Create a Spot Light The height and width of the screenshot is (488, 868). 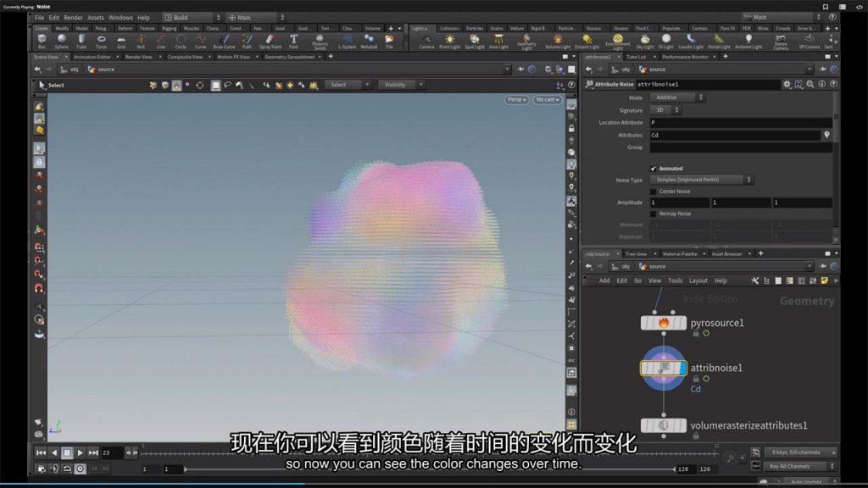coord(475,41)
